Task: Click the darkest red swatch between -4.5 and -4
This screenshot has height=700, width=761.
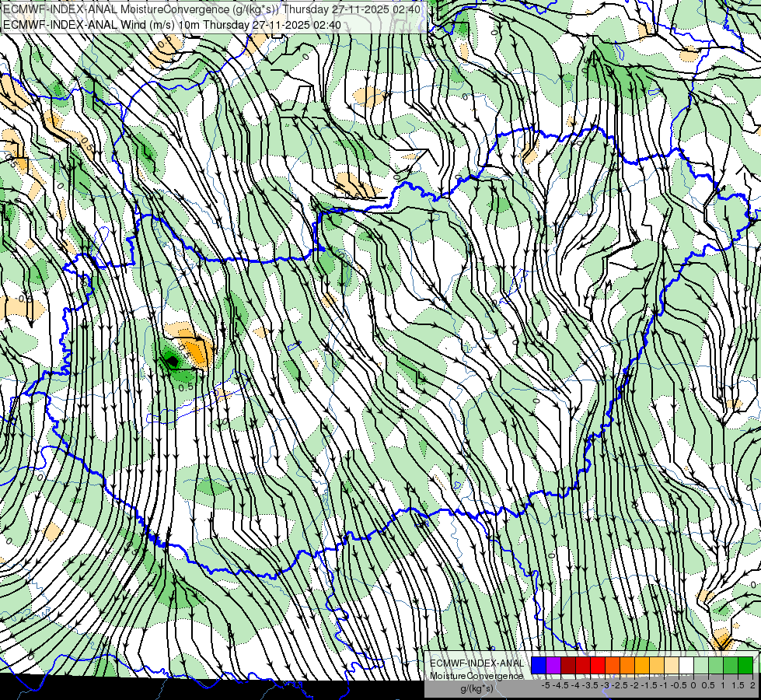Action: (x=568, y=665)
